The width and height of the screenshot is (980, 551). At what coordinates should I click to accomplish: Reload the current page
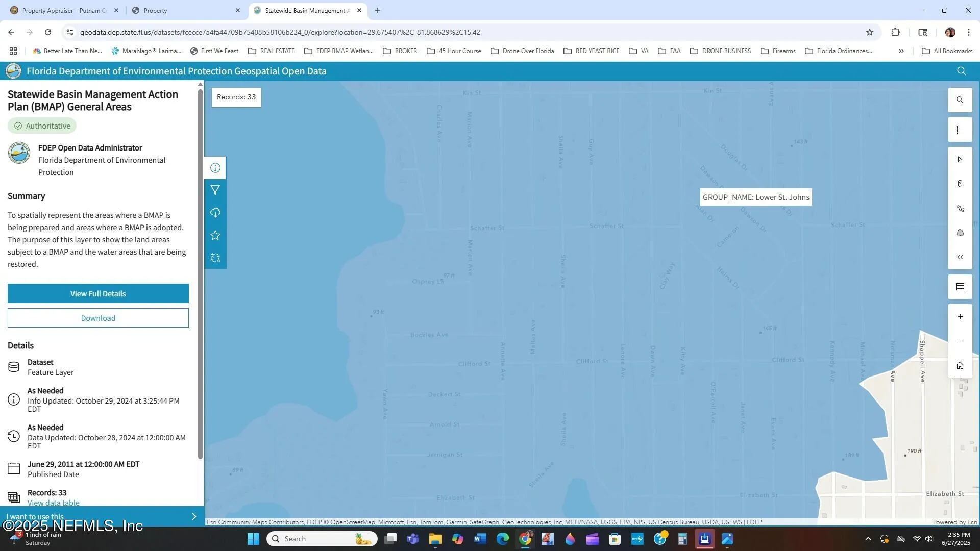[x=48, y=32]
